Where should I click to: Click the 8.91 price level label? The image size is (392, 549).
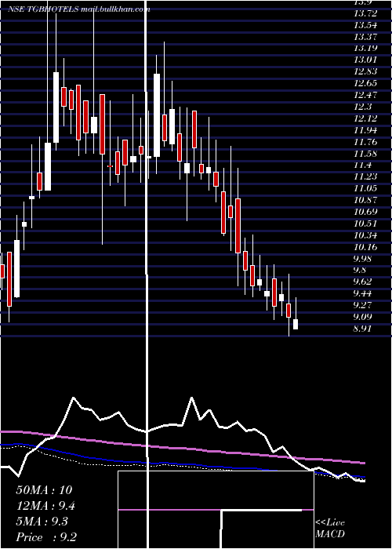coord(362,329)
